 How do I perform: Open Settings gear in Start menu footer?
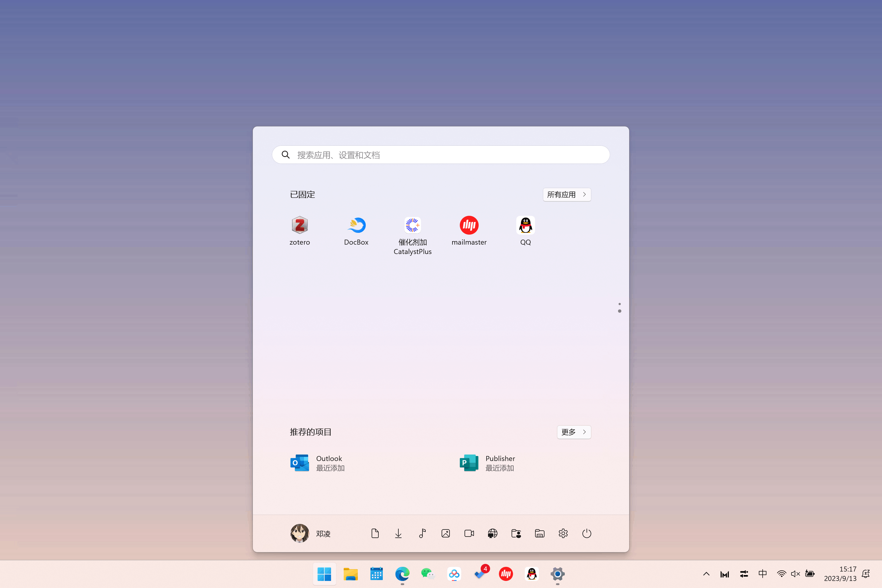(563, 533)
